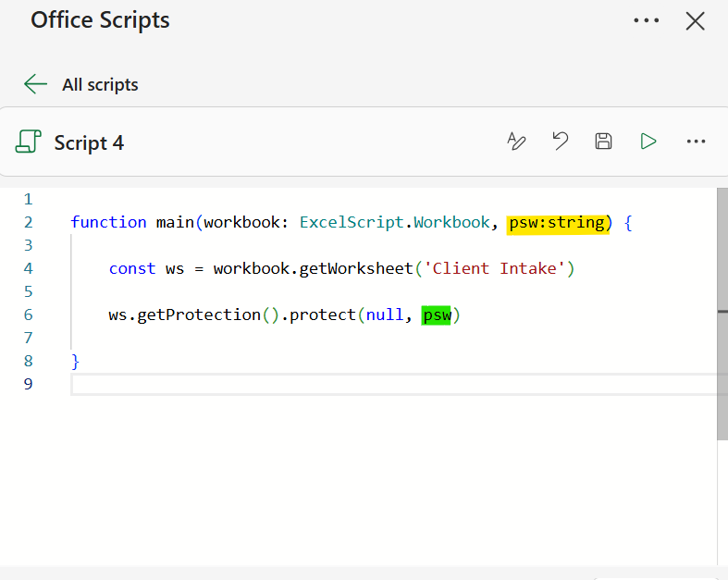Click the editor vertical scrollbar thumb
The width and height of the screenshot is (728, 580).
tap(722, 314)
